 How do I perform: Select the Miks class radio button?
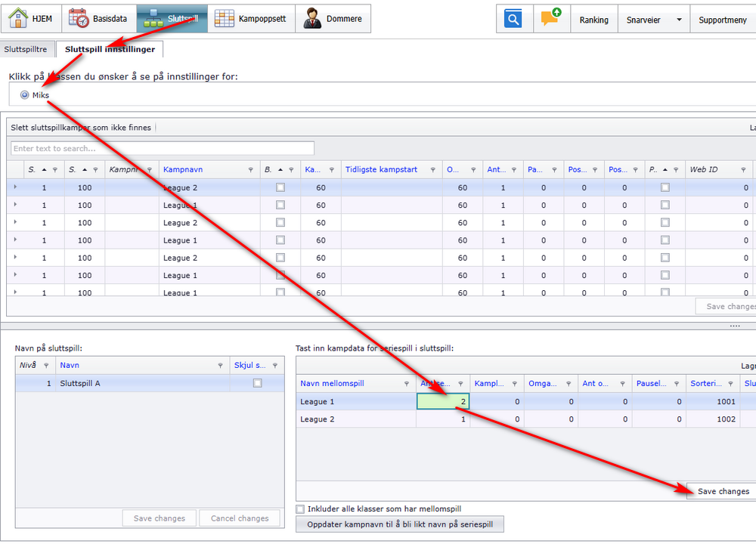pyautogui.click(x=25, y=95)
